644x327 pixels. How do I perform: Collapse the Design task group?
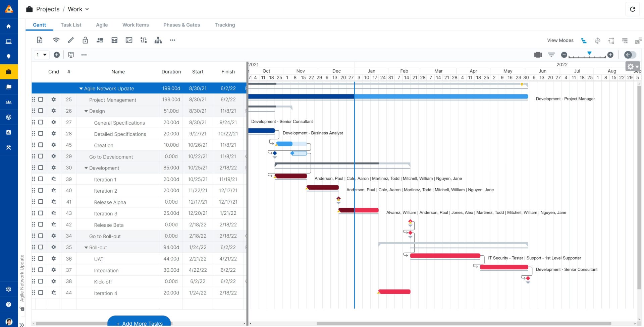point(86,111)
